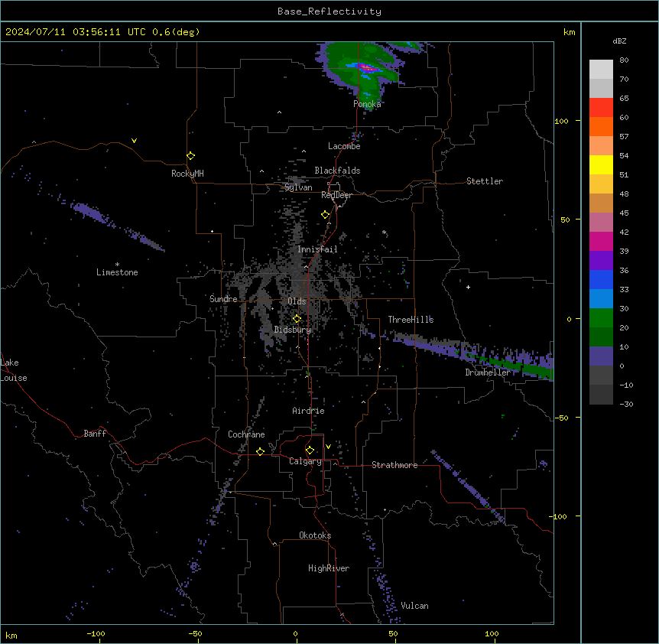The width and height of the screenshot is (659, 644).
Task: Click the 42 value in dBZ legend
Action: (x=624, y=232)
